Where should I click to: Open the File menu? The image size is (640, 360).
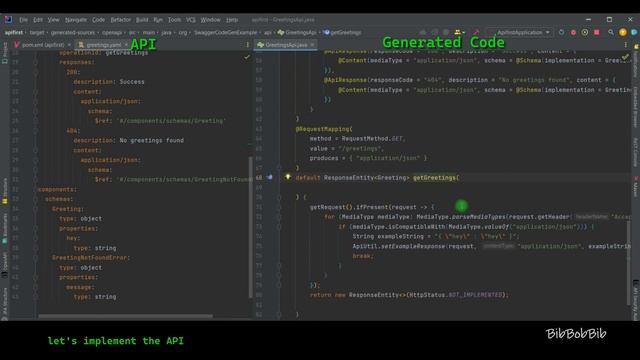[23, 20]
